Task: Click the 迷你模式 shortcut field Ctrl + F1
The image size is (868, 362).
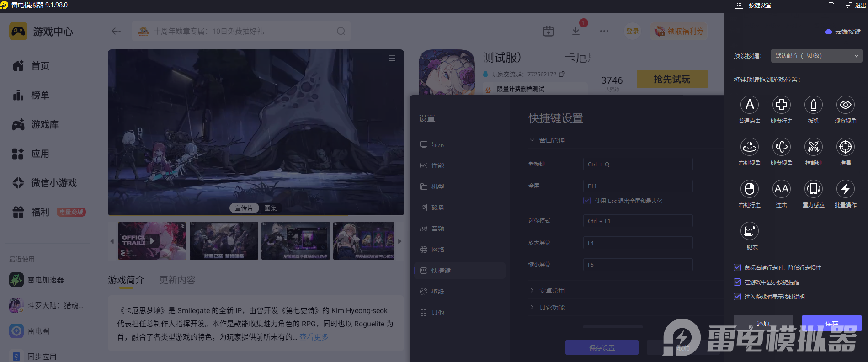Action: tap(638, 221)
